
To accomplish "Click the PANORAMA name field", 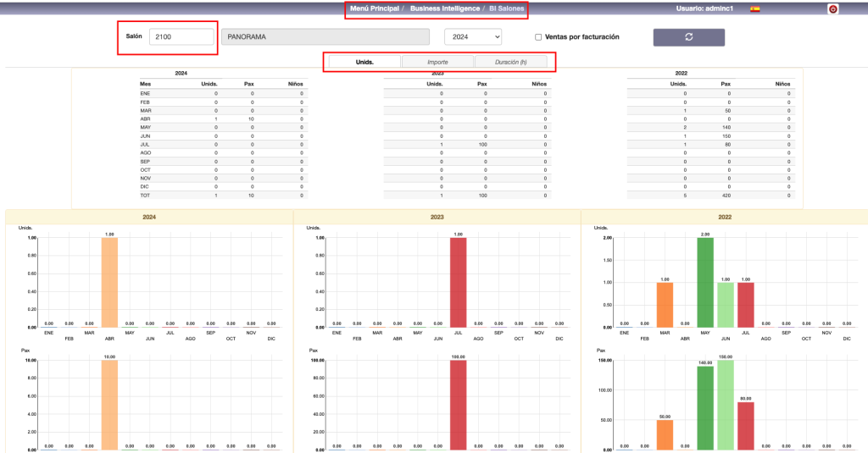I will coord(326,37).
